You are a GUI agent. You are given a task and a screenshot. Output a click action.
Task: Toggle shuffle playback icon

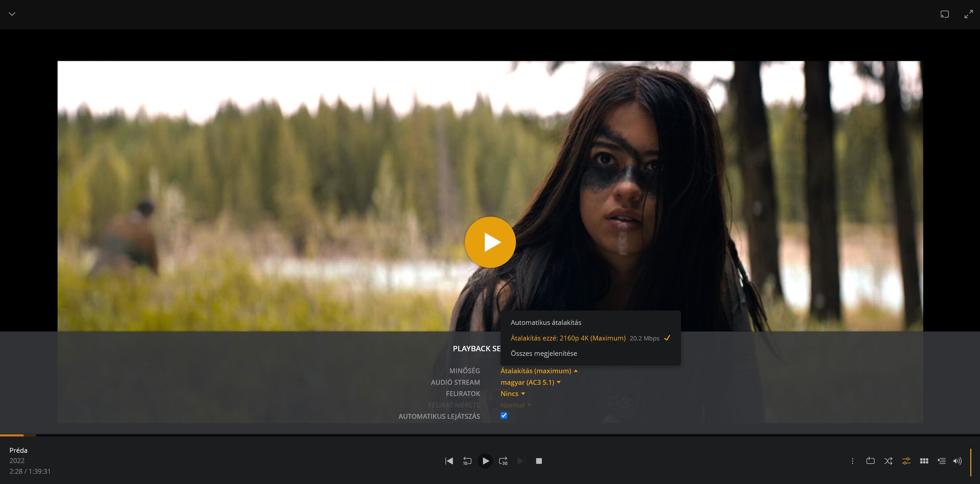coord(888,461)
